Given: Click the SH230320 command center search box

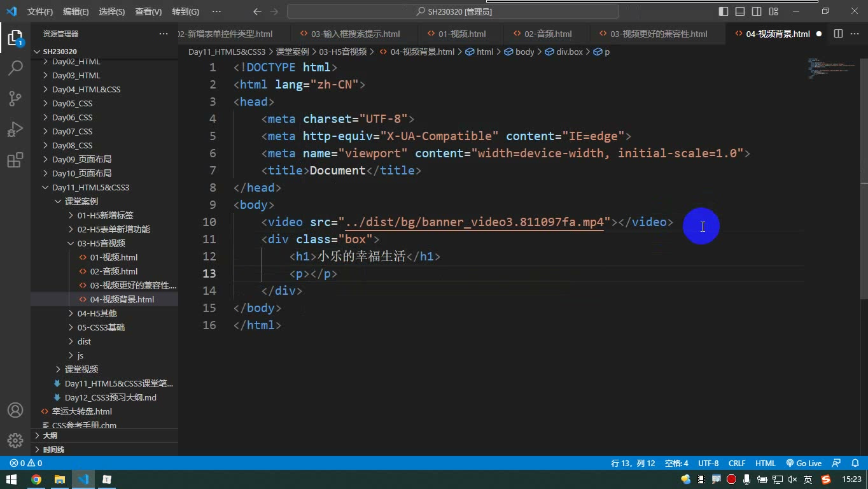Looking at the screenshot, I should point(453,11).
